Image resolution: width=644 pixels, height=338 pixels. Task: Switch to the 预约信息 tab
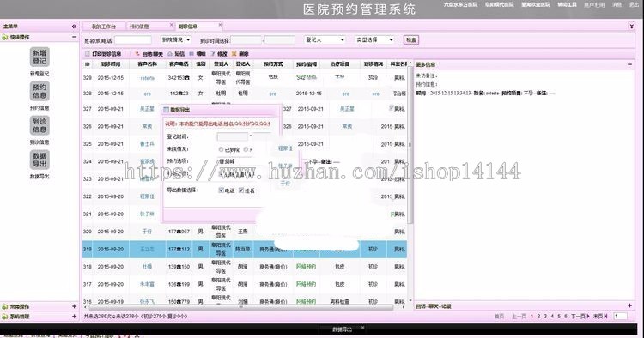[x=139, y=27]
